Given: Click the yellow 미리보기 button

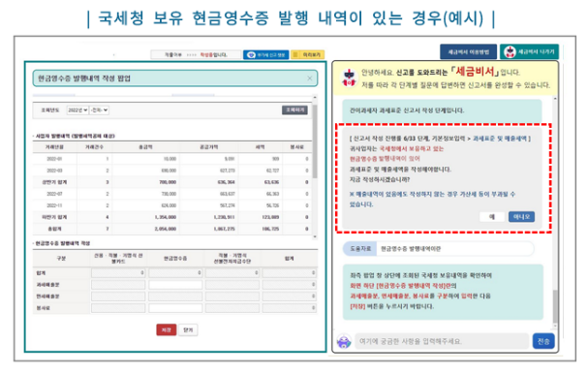Looking at the screenshot, I should (307, 55).
